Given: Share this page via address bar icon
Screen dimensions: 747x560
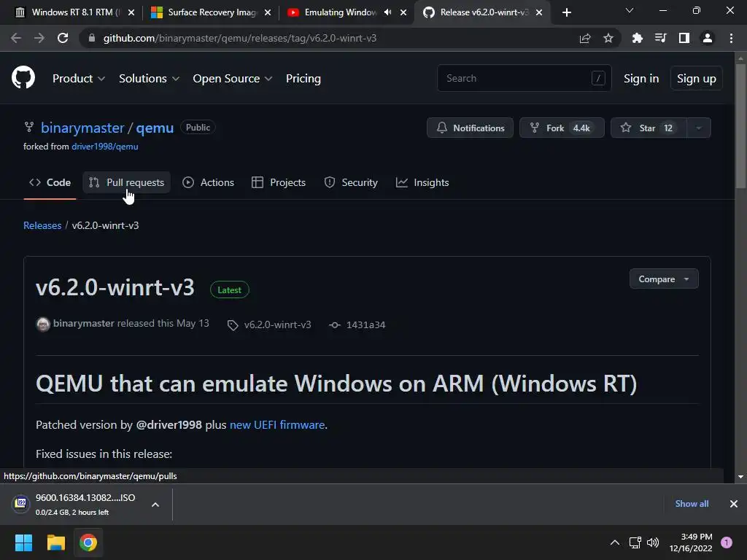Looking at the screenshot, I should pos(584,38).
